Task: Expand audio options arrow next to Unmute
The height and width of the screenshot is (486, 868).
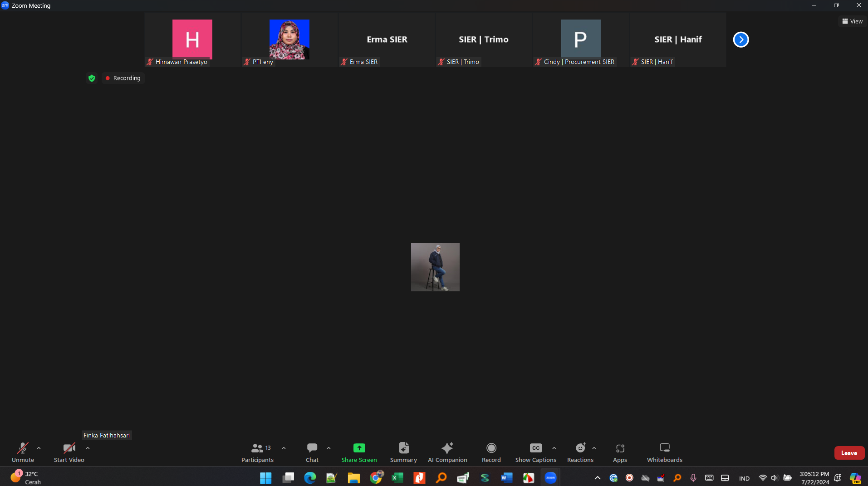Action: (39, 448)
